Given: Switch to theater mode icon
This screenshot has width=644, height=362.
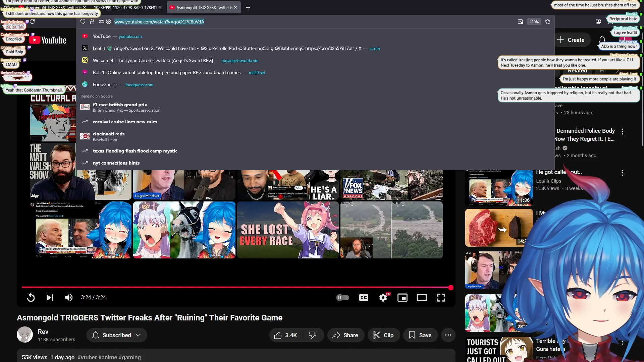Looking at the screenshot, I should point(422,298).
